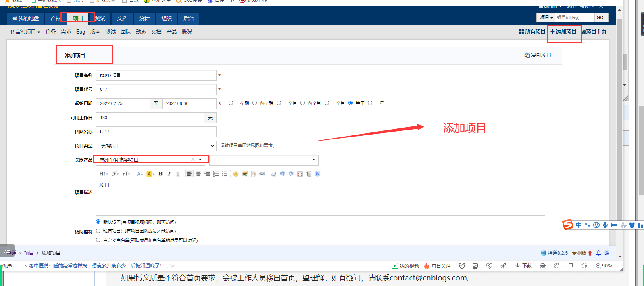This screenshot has width=644, height=286.
Task: Select 一星期 duration radio
Action: coord(231,103)
